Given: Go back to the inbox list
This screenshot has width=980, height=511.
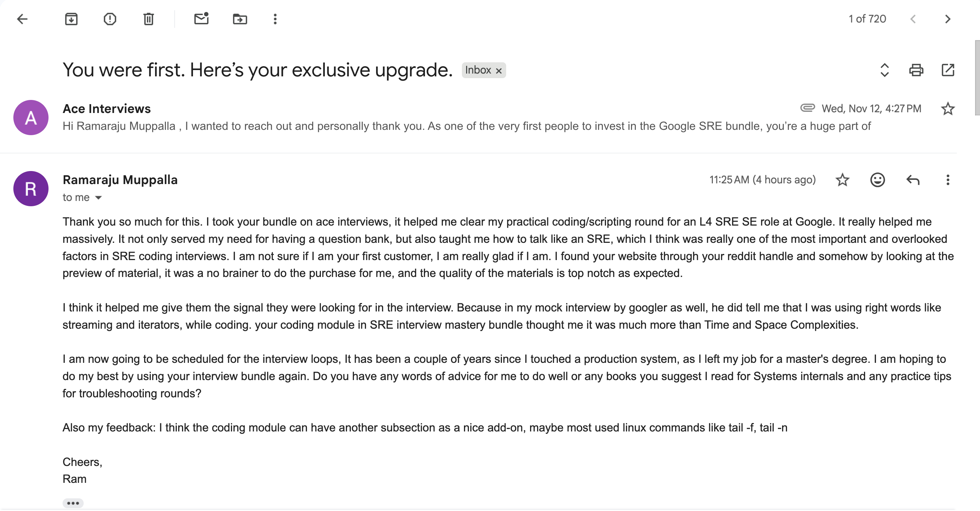Looking at the screenshot, I should pyautogui.click(x=22, y=19).
